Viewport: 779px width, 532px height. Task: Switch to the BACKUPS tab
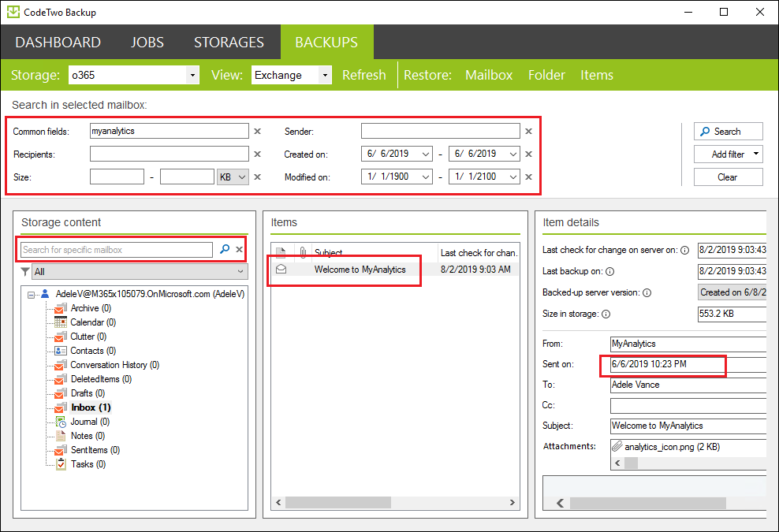coord(326,43)
